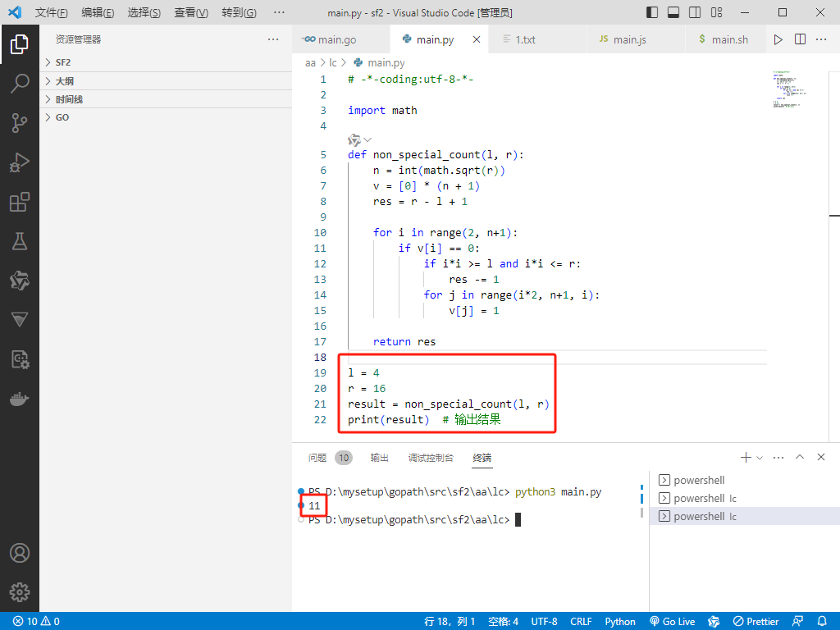This screenshot has height=630, width=840.
Task: Click errors and warnings count in status bar
Action: [36, 622]
